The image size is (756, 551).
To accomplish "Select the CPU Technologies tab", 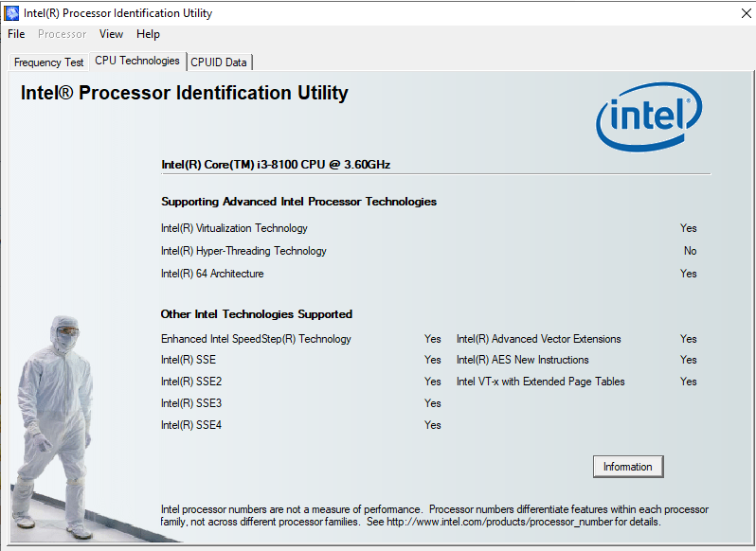I will [x=137, y=61].
